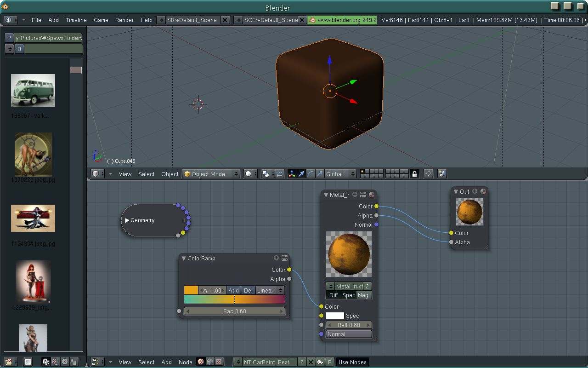This screenshot has width=588, height=368.
Task: Sort files by time clock icon
Action: pyautogui.click(x=64, y=362)
